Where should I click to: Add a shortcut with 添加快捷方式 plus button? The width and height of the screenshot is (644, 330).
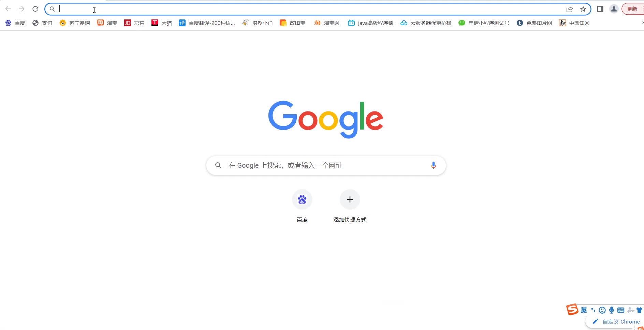(x=350, y=199)
